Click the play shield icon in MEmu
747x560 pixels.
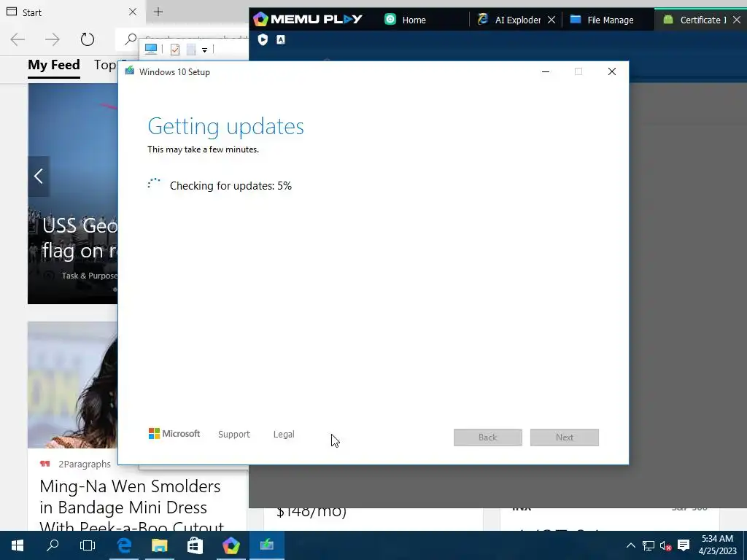coord(263,39)
